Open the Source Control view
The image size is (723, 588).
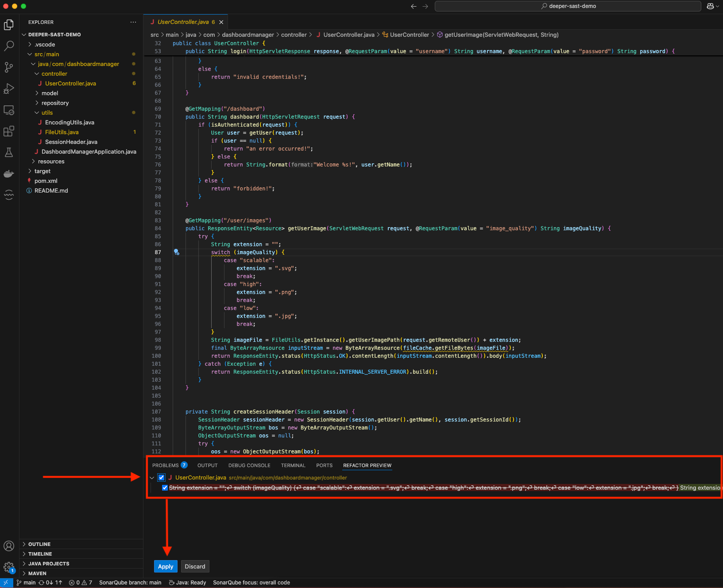pyautogui.click(x=9, y=67)
